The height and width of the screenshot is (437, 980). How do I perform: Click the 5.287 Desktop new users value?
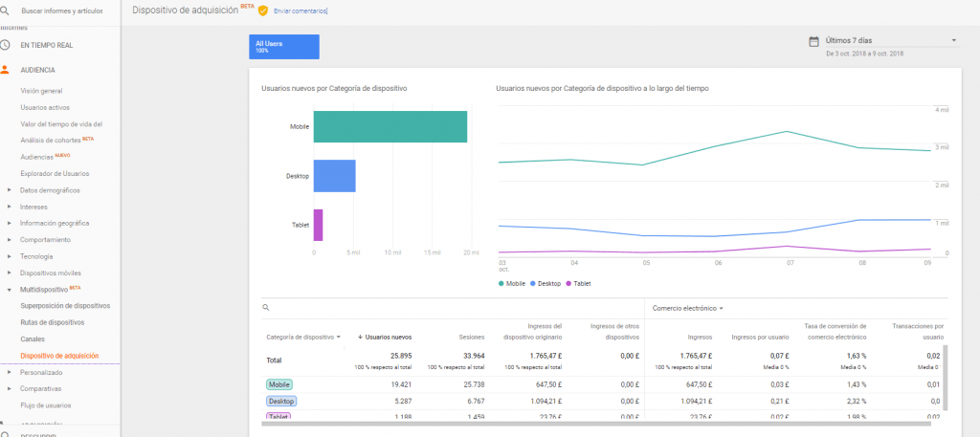tap(401, 402)
